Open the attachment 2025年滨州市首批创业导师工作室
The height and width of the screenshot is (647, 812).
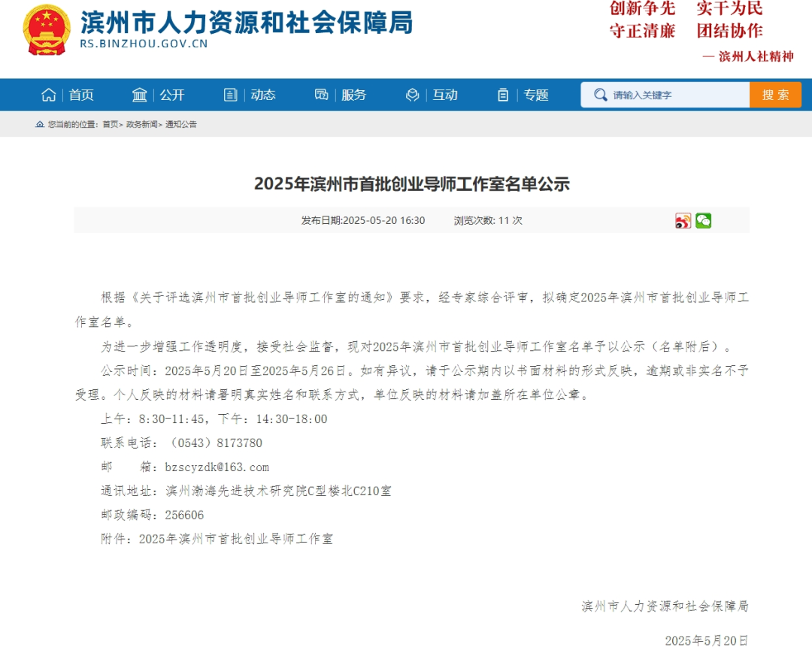tap(235, 539)
